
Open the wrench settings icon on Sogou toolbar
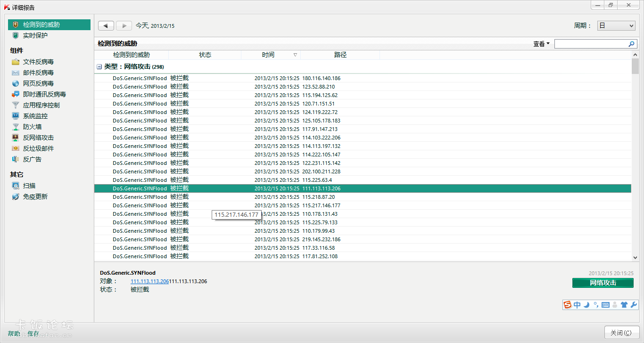[634, 305]
